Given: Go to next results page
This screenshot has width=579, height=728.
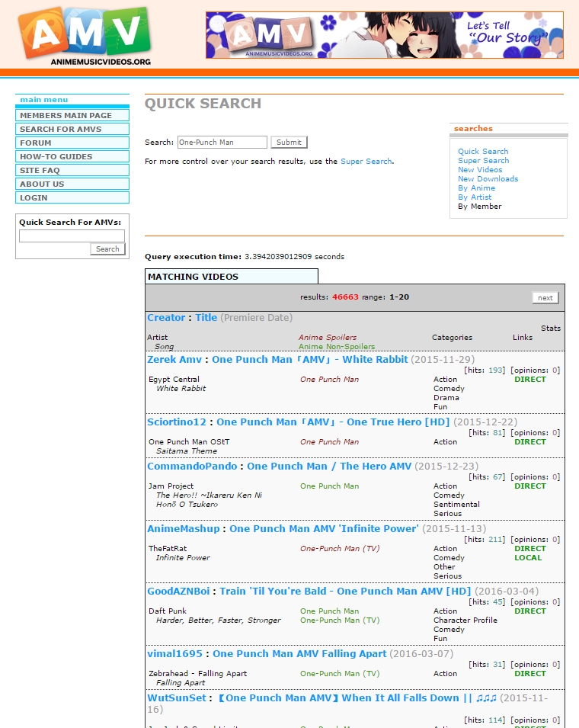Looking at the screenshot, I should [x=545, y=297].
